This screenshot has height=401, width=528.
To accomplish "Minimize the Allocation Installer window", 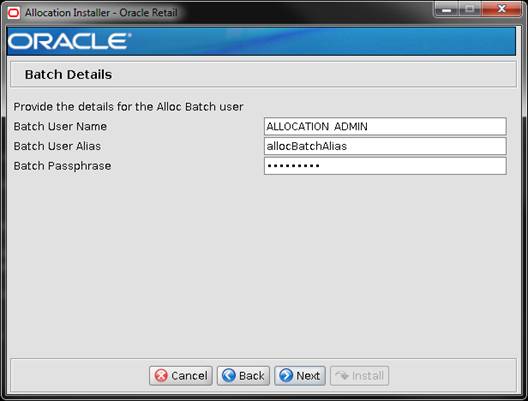I will tap(447, 9).
